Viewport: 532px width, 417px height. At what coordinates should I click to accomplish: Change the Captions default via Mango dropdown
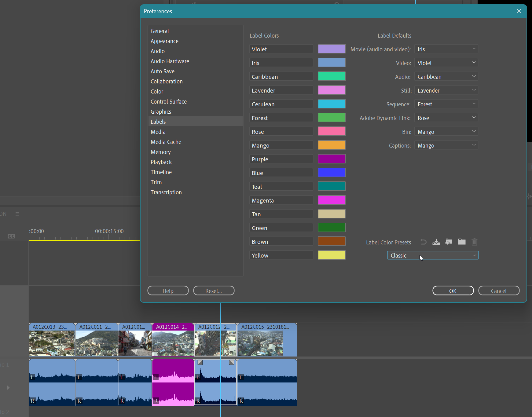coord(446,145)
